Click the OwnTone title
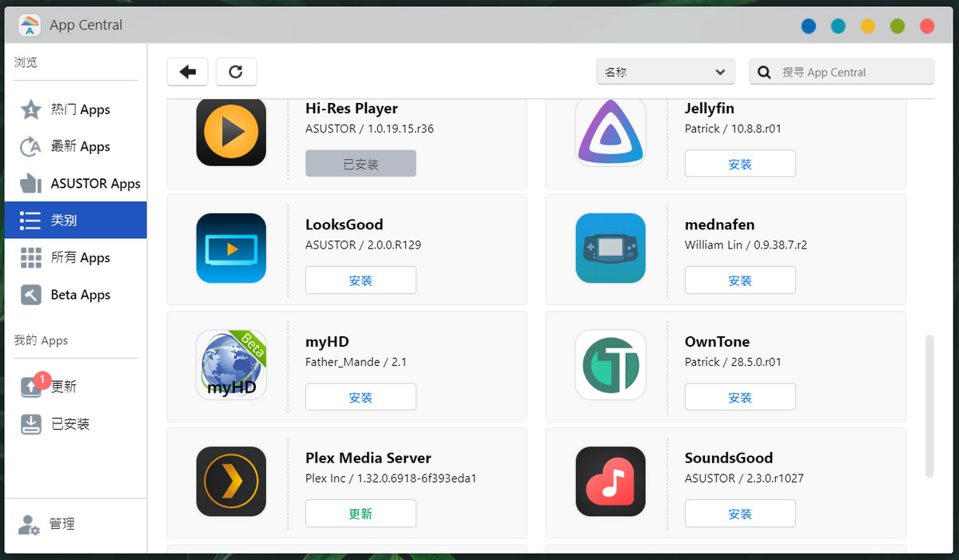959x560 pixels. click(x=718, y=341)
